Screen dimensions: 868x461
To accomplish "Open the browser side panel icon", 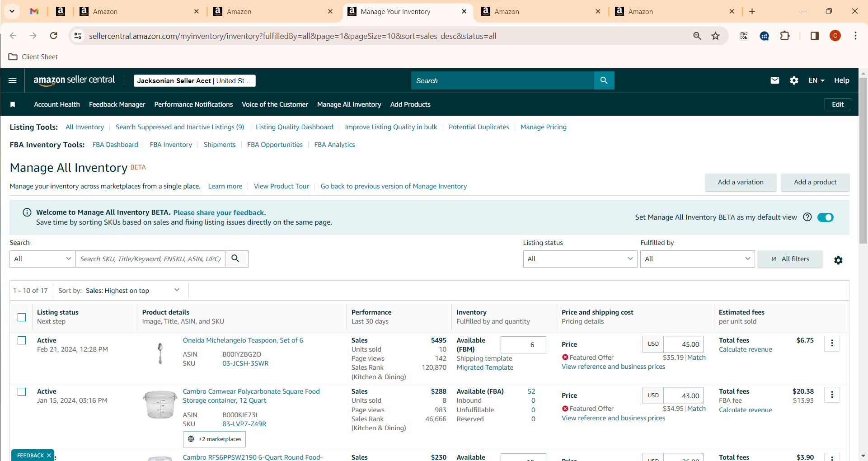I will (814, 36).
